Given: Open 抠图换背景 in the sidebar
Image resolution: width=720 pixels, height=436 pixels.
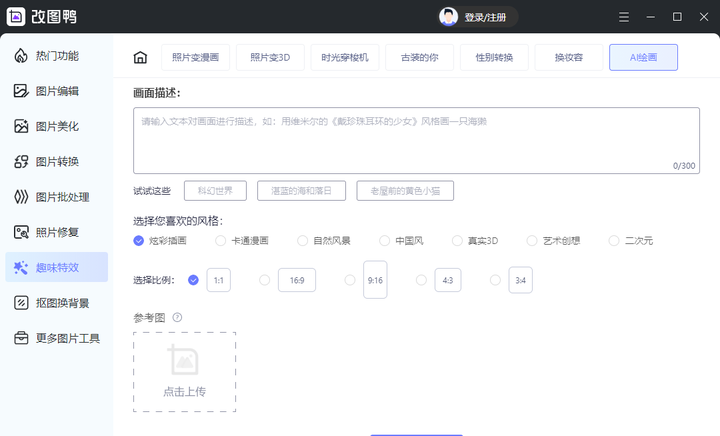Looking at the screenshot, I should [x=57, y=303].
